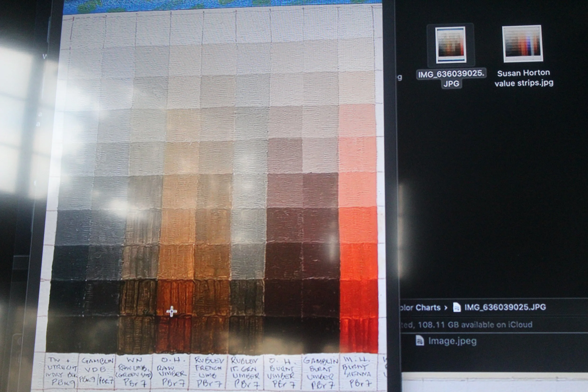Click IMG_636039025.JPG text in the path bar
Screen dimensions: 588x392
click(505, 307)
